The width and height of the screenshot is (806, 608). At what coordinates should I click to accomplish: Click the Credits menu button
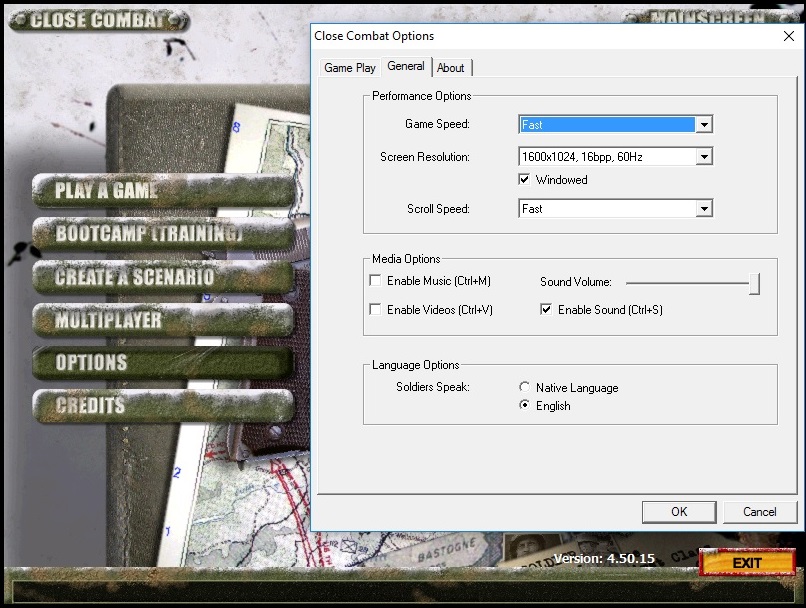pos(163,406)
